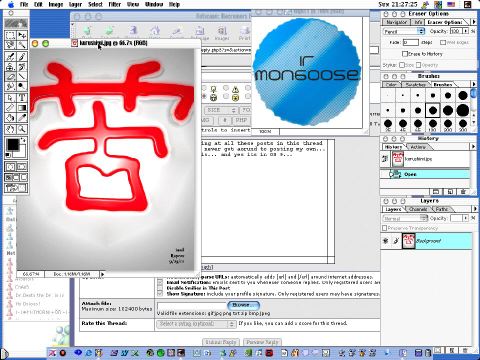Switch to the Navigator tab
The width and height of the screenshot is (480, 360).
[396, 22]
